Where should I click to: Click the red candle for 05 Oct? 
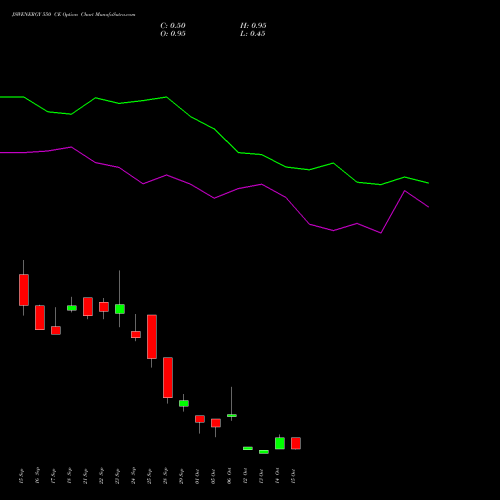[x=216, y=423]
